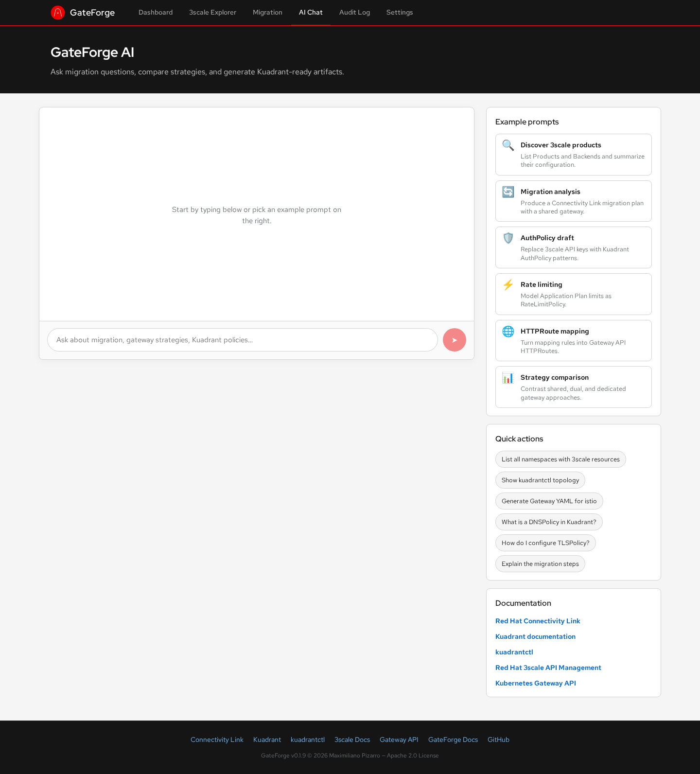Select the AI Chat tab
Image resolution: width=700 pixels, height=774 pixels.
tap(311, 12)
